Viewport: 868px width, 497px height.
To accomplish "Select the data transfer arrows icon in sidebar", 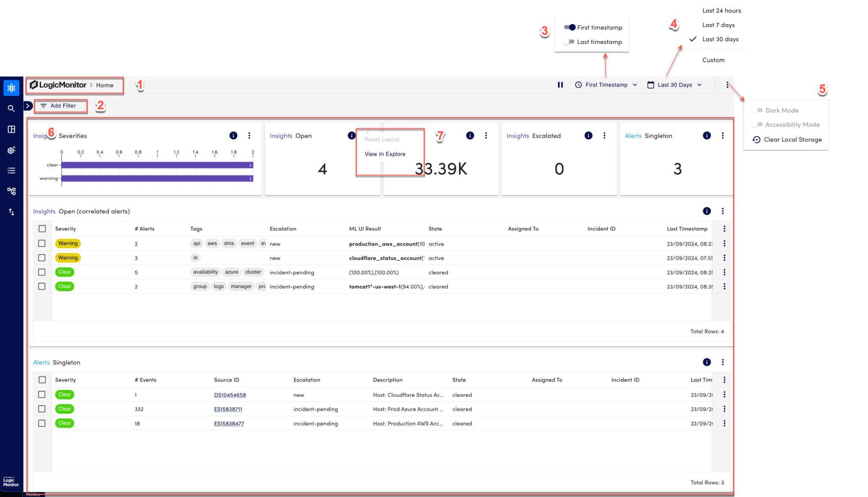I will [x=11, y=212].
